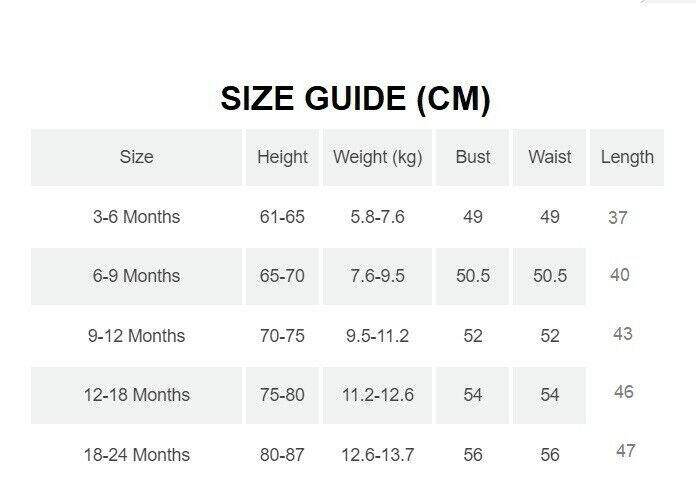The height and width of the screenshot is (492, 696).
Task: Select the 3-6 Months size row label
Action: click(x=137, y=217)
